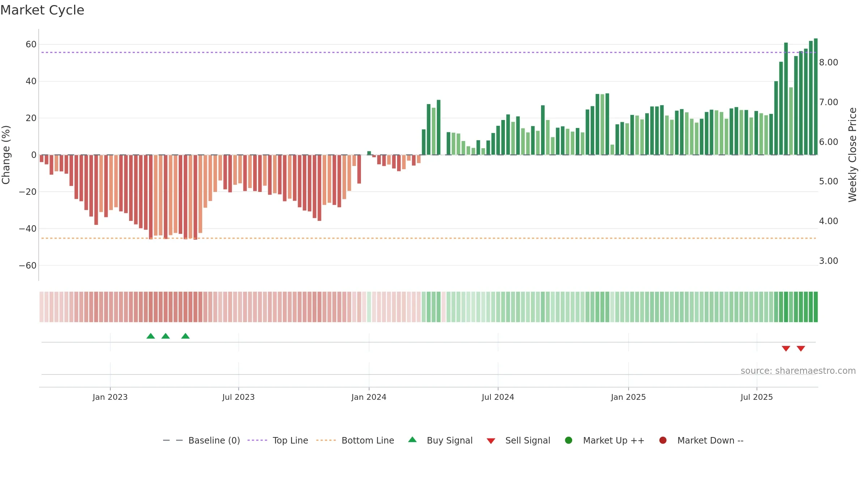The image size is (868, 488).
Task: Click the second buy signal marker in 2023
Action: [166, 336]
